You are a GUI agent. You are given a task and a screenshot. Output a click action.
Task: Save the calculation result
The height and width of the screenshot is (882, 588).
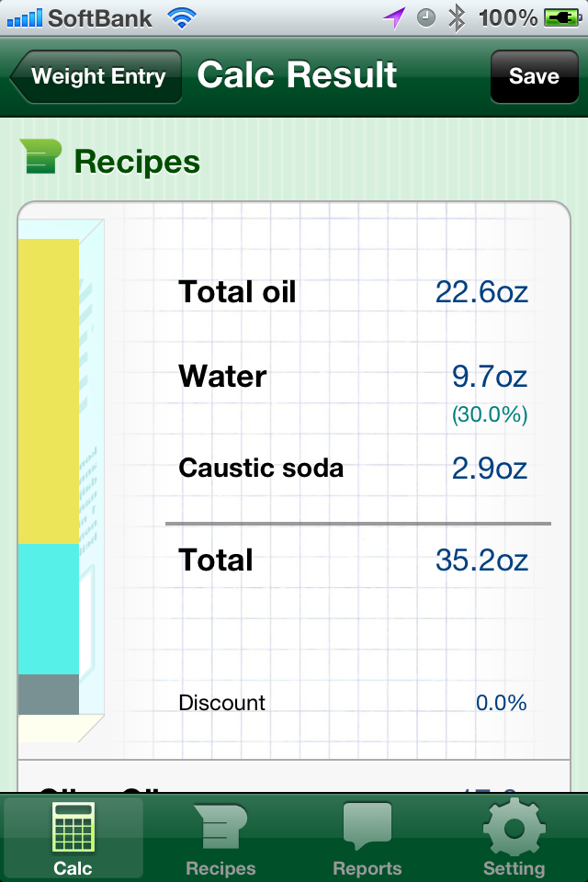click(535, 76)
